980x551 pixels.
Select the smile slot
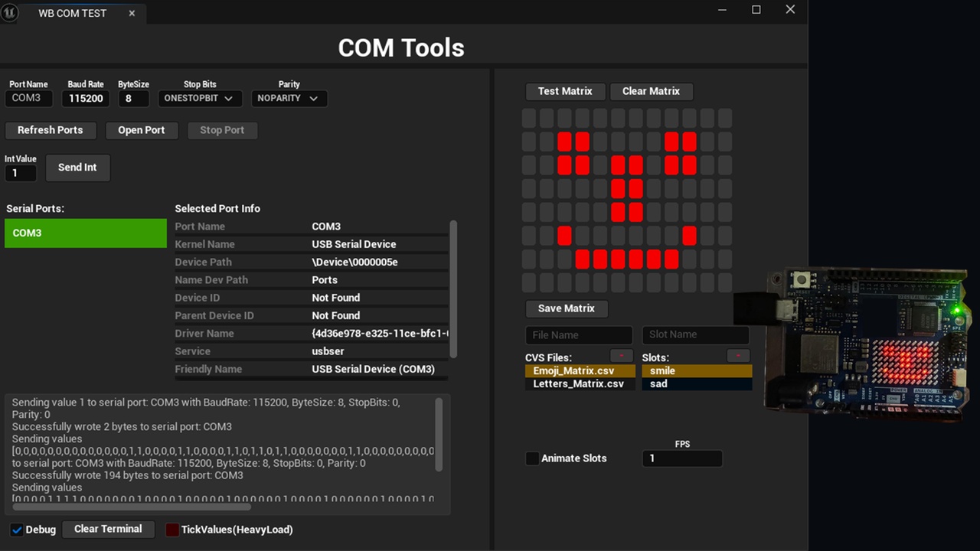(x=697, y=370)
